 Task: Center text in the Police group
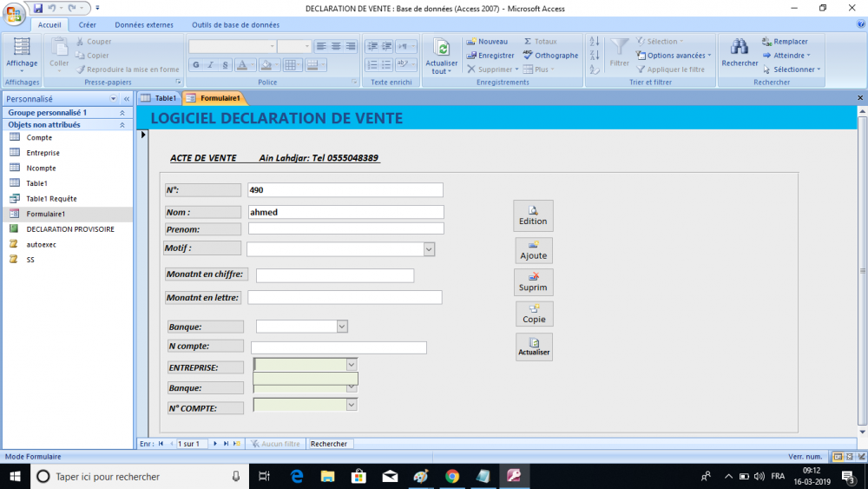point(335,47)
